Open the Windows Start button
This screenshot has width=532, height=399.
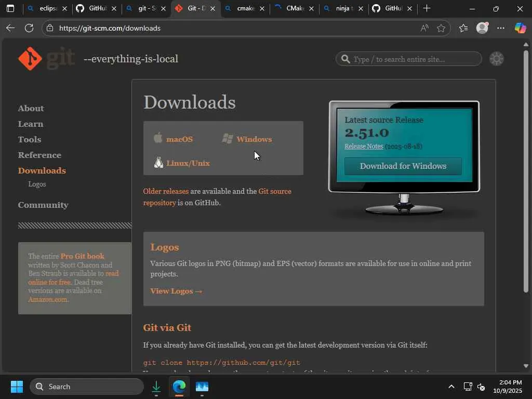point(17,387)
